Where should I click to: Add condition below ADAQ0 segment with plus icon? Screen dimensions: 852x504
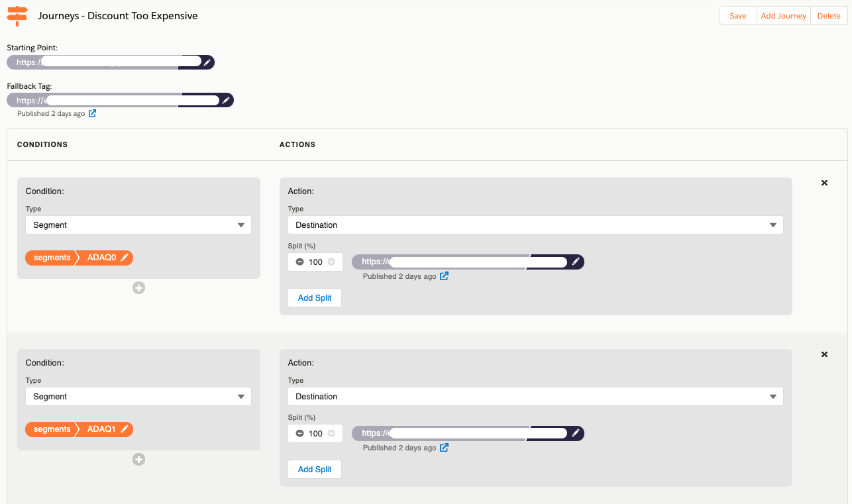tap(138, 287)
